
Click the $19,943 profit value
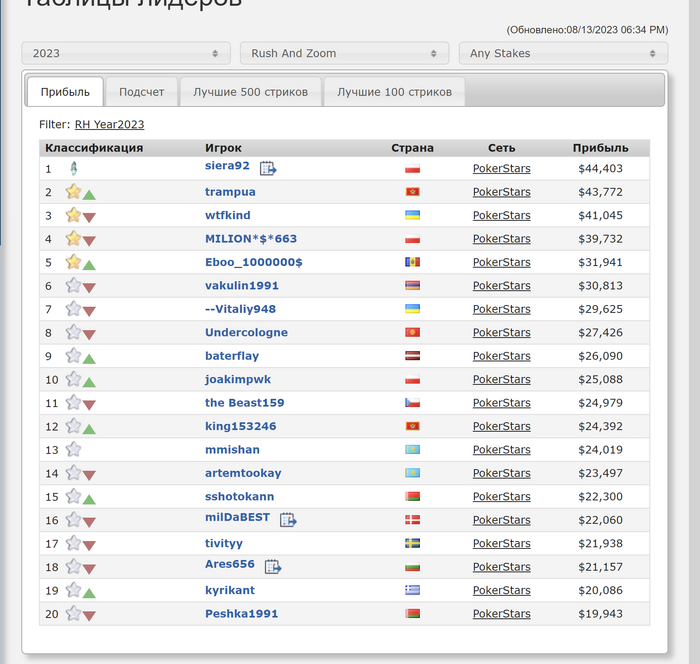pos(600,614)
